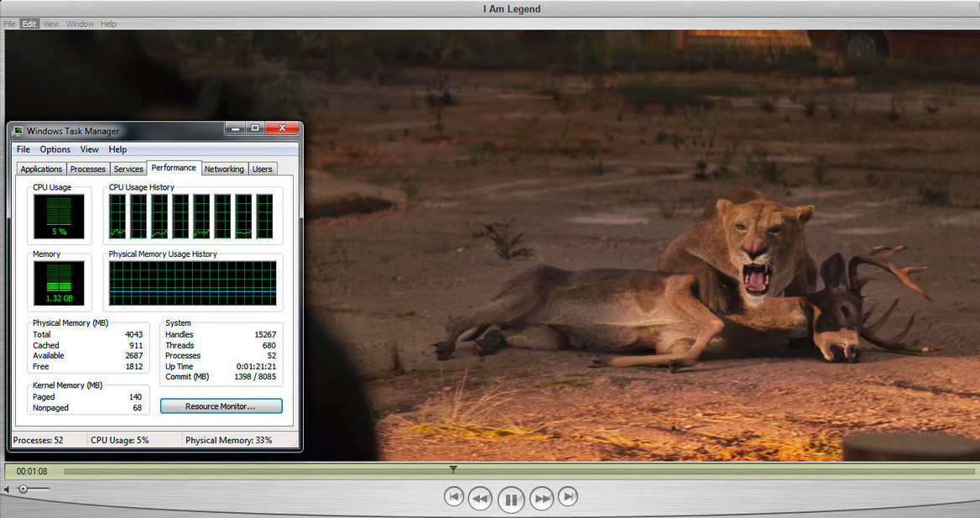
Task: Click the volume slider knob in the player
Action: (x=23, y=489)
